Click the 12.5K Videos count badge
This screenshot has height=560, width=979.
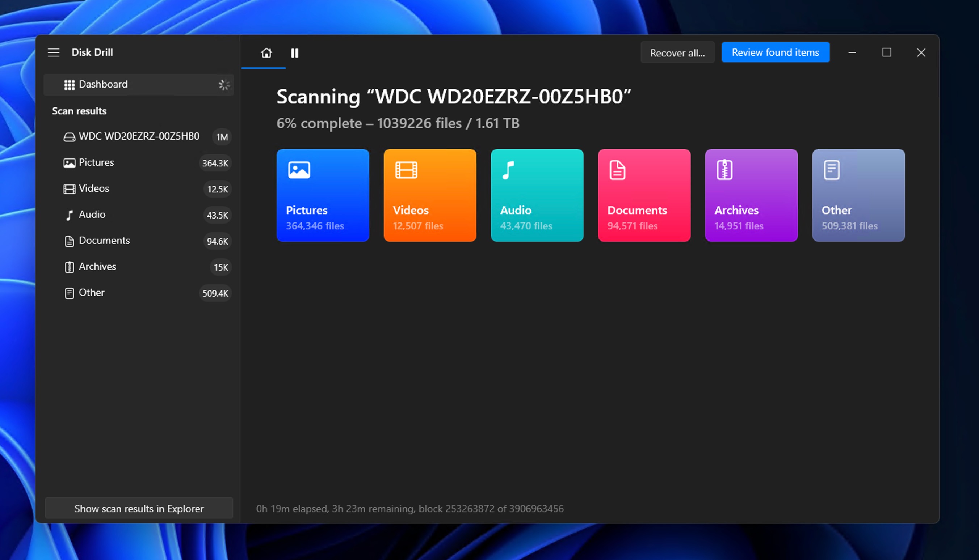[x=218, y=189]
